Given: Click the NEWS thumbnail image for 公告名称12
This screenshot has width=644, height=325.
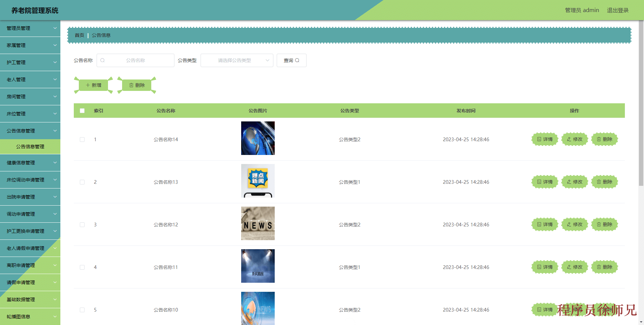Looking at the screenshot, I should pos(258,223).
